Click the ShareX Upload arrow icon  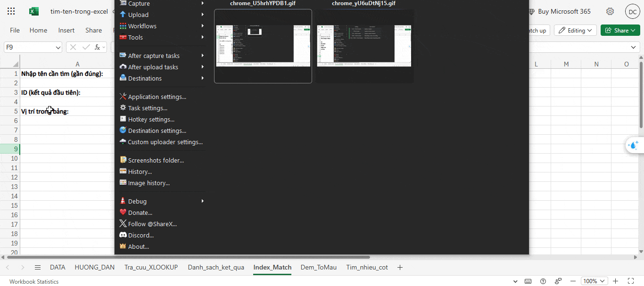tap(123, 15)
